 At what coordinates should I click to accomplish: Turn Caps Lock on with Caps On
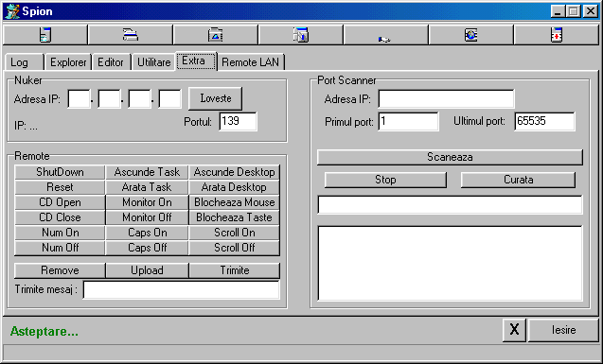[147, 233]
